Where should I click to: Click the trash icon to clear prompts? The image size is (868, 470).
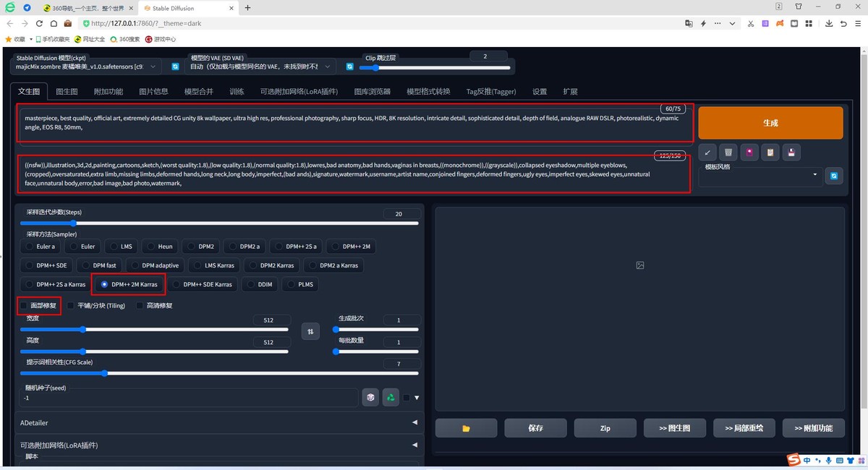click(x=728, y=152)
